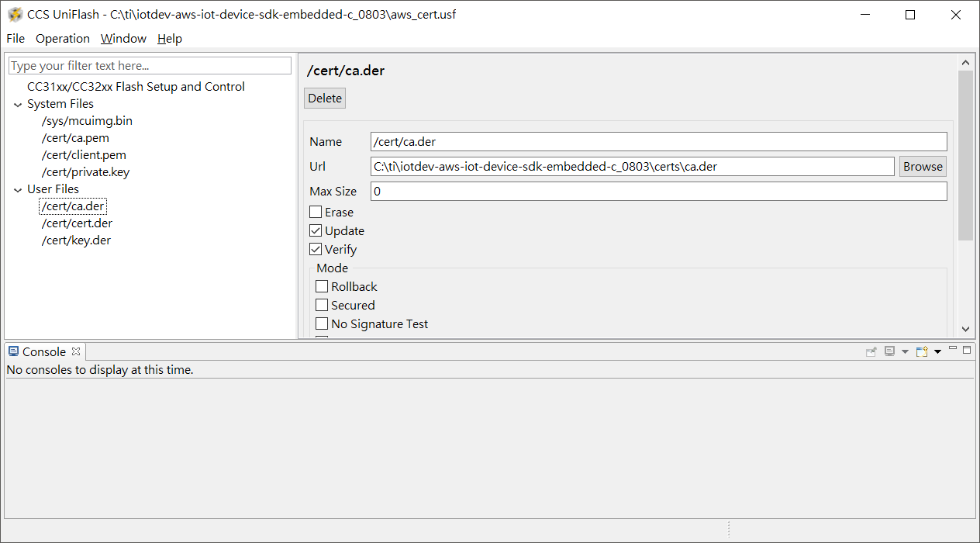This screenshot has width=980, height=543.
Task: Minimize the Console panel
Action: [x=953, y=349]
